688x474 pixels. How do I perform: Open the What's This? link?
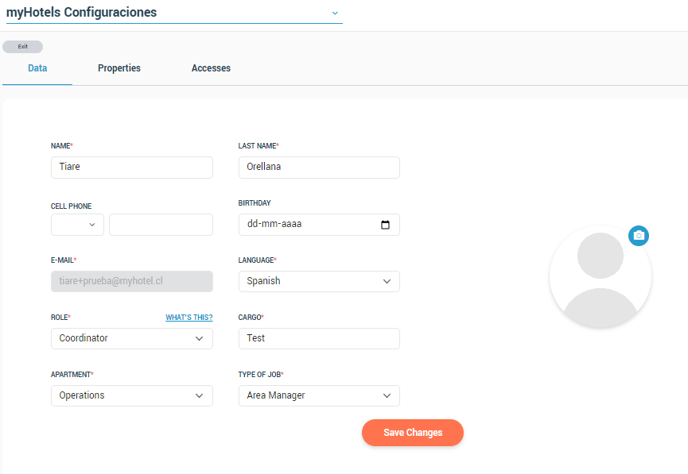[189, 317]
